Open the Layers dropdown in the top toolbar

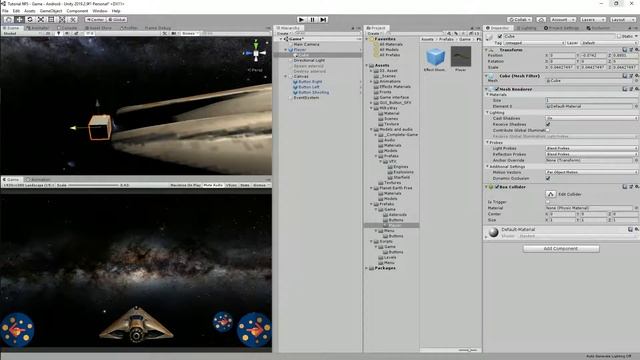(592, 19)
